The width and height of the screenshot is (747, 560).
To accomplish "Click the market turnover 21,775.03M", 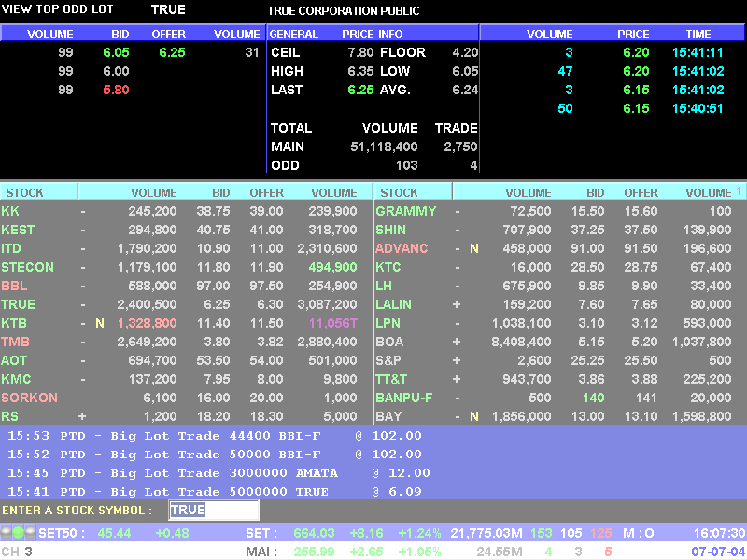I will 486,533.
